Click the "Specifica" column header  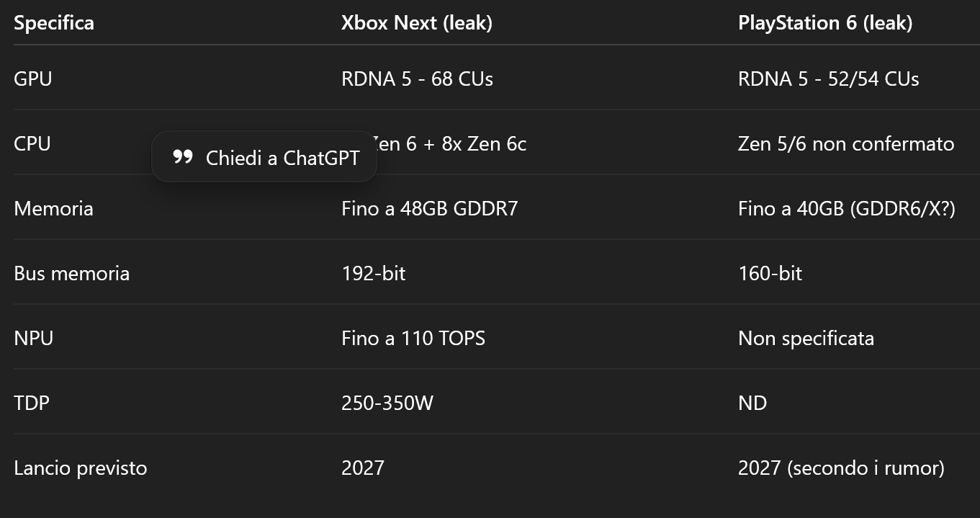(x=54, y=23)
